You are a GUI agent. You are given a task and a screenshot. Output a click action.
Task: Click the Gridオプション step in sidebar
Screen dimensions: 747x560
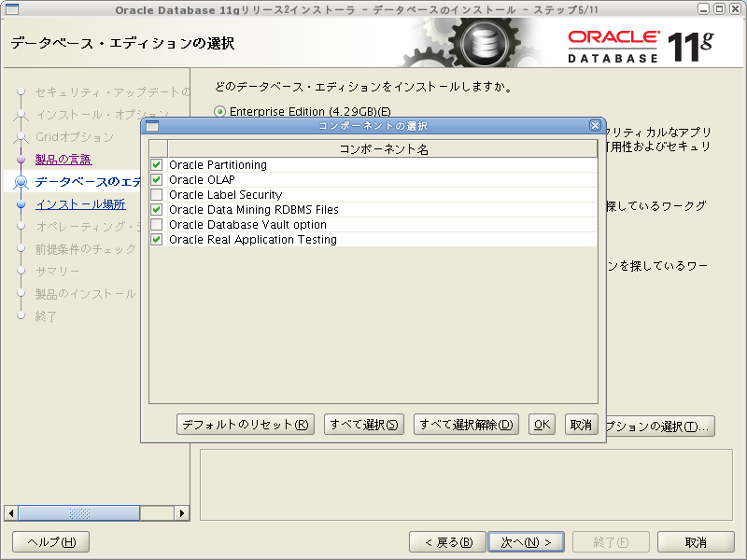(75, 137)
